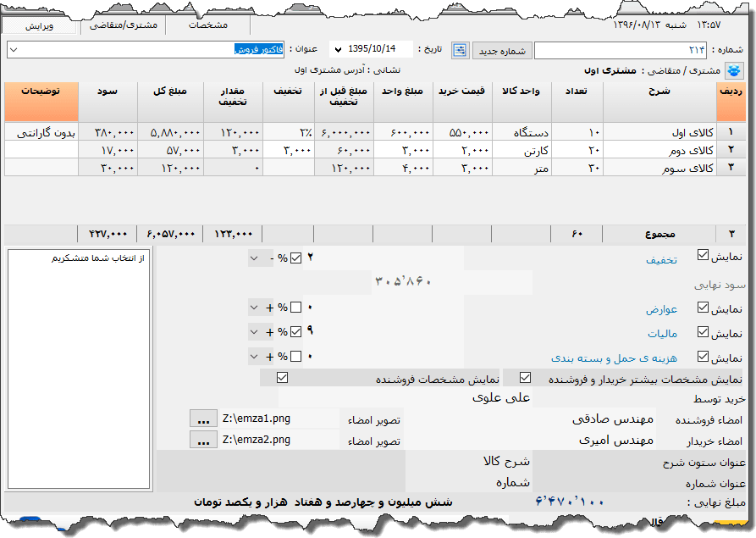Browse for the emza1.png signature image

pos(203,417)
